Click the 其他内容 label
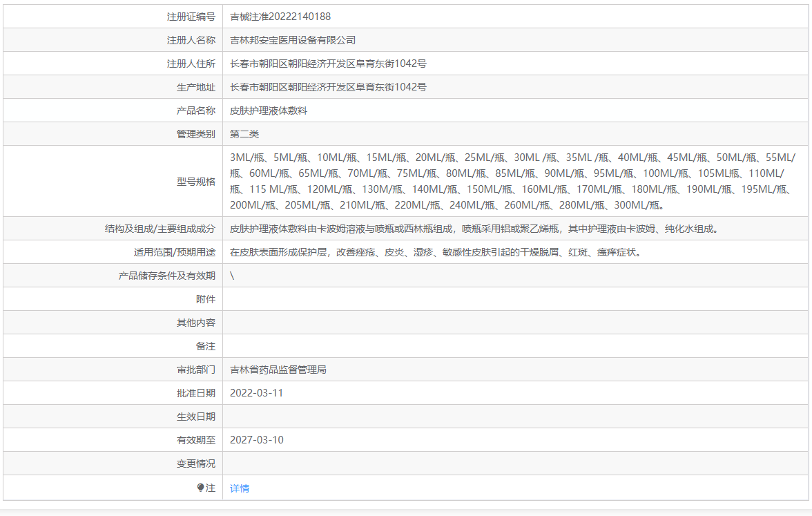 point(196,323)
